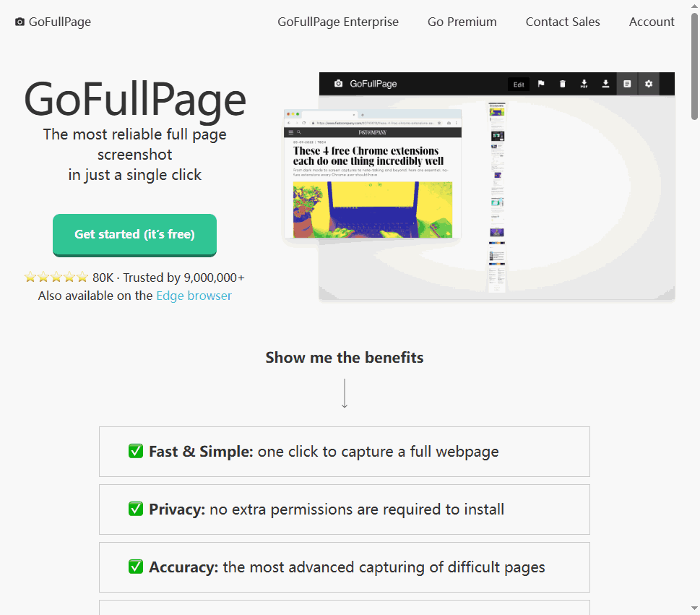Click the flag icon in the demo toolbar
Viewport: 700px width, 615px height.
tap(541, 84)
